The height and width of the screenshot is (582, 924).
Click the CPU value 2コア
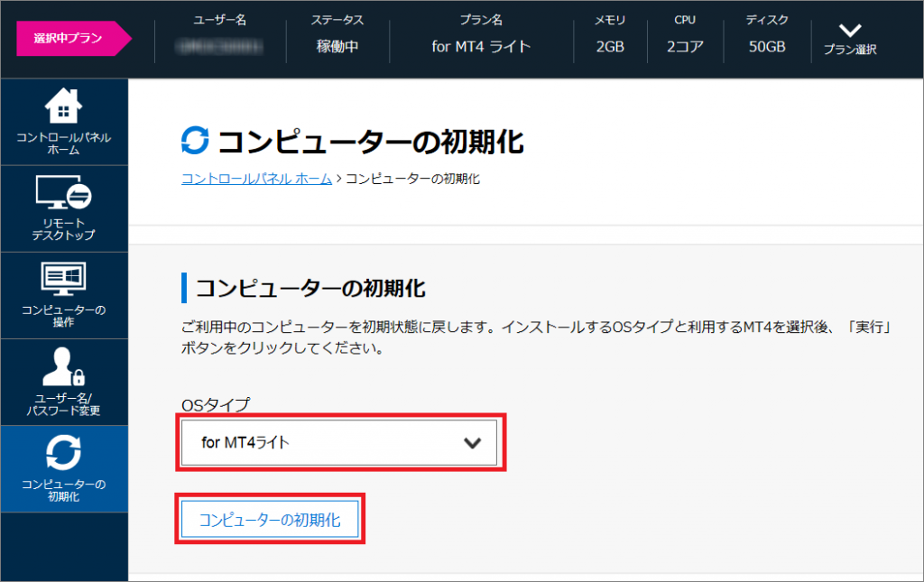685,47
